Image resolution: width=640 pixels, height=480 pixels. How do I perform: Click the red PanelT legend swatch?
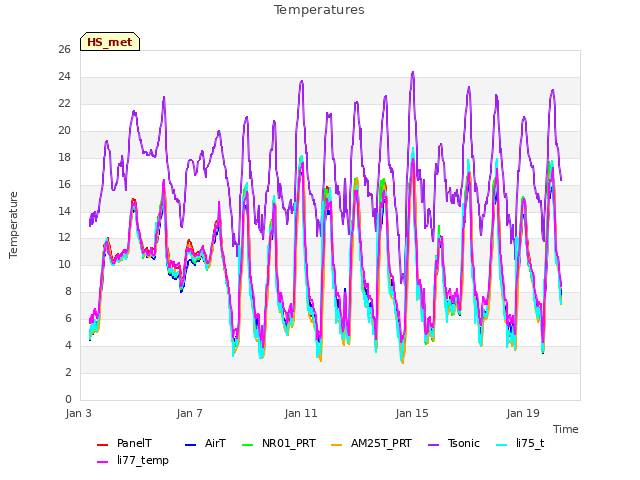[102, 444]
